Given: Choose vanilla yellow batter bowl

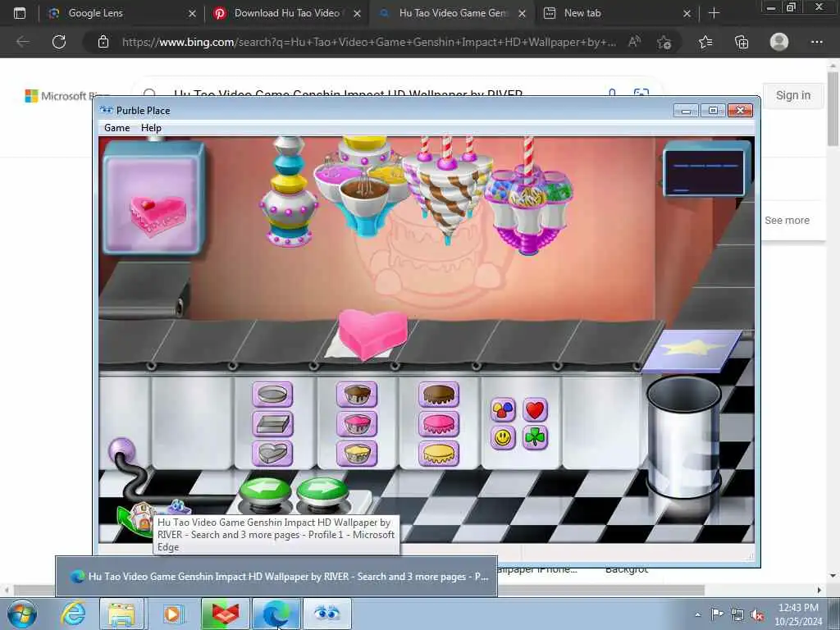Looking at the screenshot, I should tap(357, 453).
